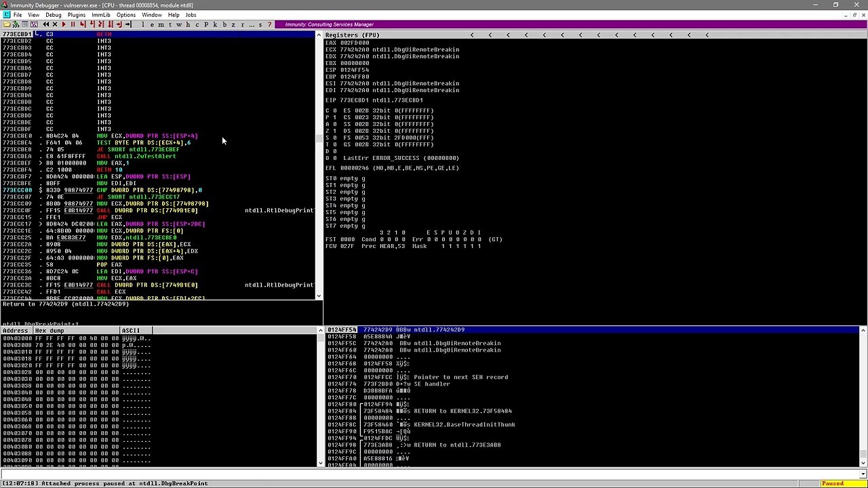Image resolution: width=868 pixels, height=488 pixels.
Task: Select the MOV EAX,1 instruction row
Action: click(159, 163)
